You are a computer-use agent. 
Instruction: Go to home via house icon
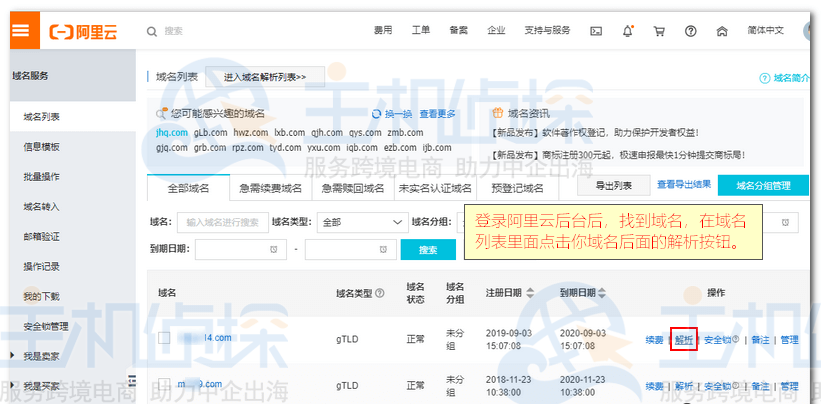[722, 31]
